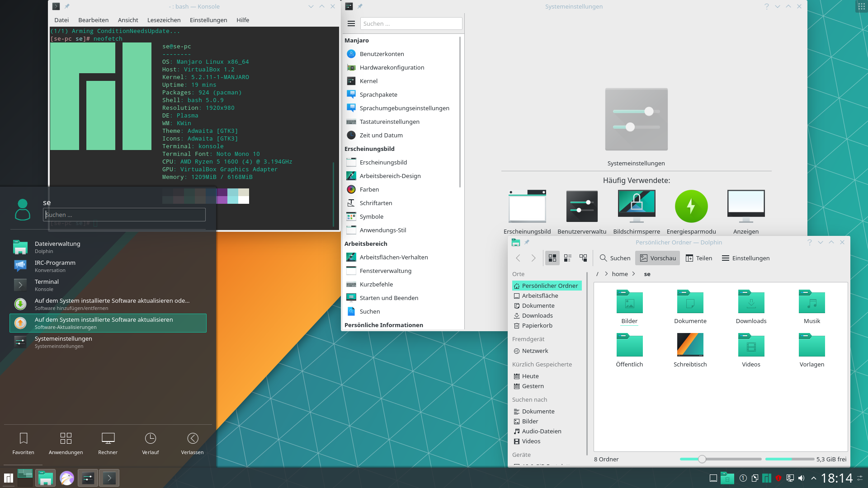This screenshot has height=488, width=868.
Task: Focus the launcher search field
Action: 124,215
